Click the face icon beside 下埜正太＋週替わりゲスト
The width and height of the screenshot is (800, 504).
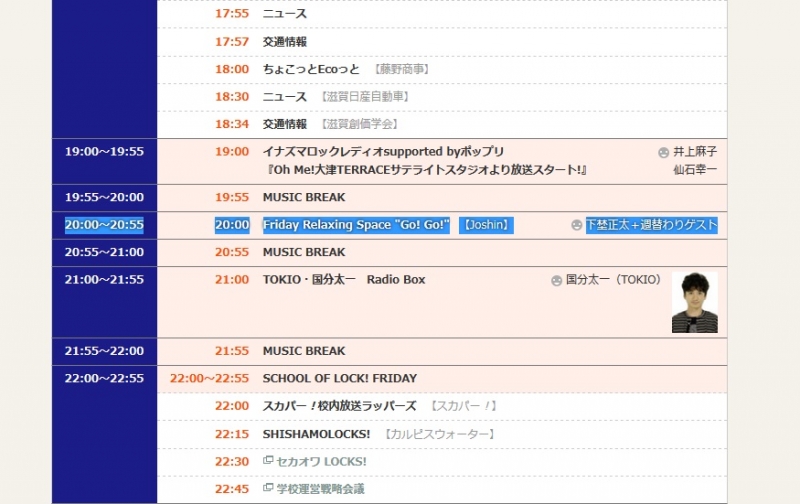point(576,225)
